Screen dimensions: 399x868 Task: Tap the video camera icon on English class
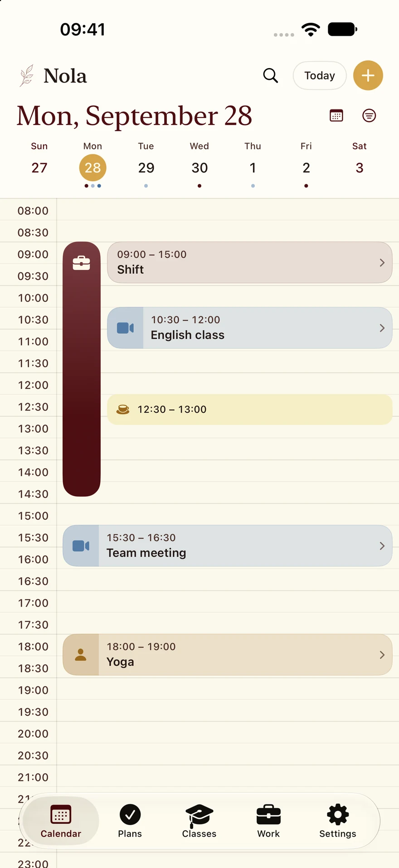(x=126, y=328)
